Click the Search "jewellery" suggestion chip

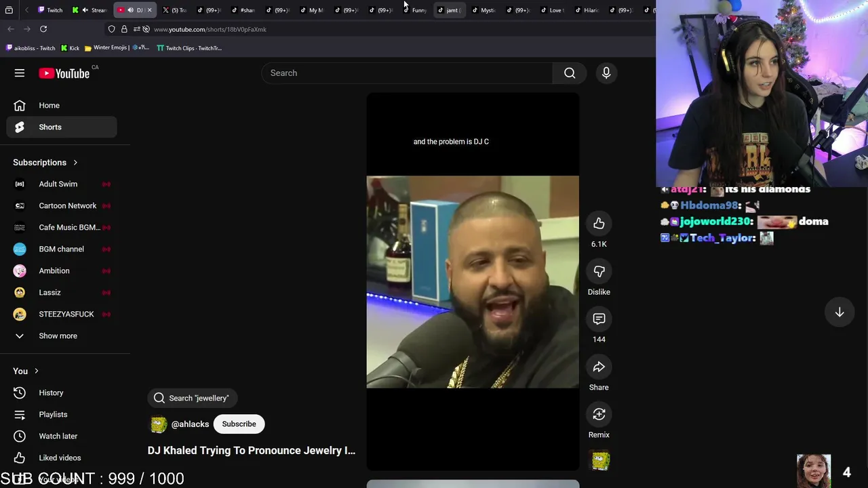coord(193,399)
